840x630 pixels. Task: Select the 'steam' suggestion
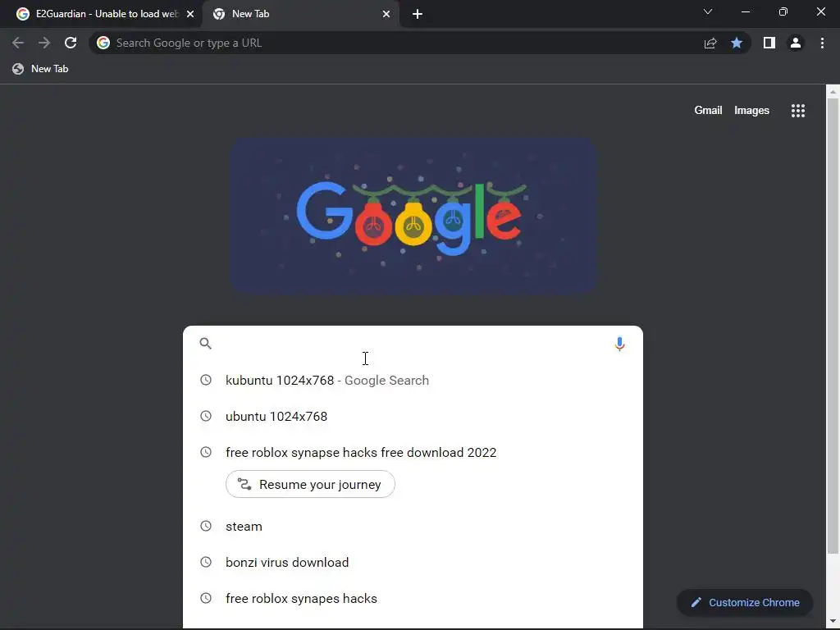tap(413, 526)
